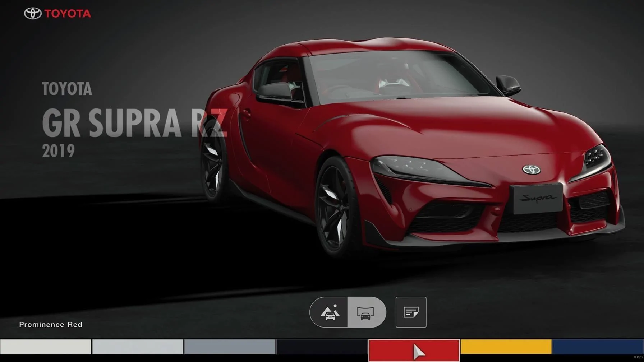Screen dimensions: 644x362
Task: Choose the white color swatch
Action: [x=46, y=347]
